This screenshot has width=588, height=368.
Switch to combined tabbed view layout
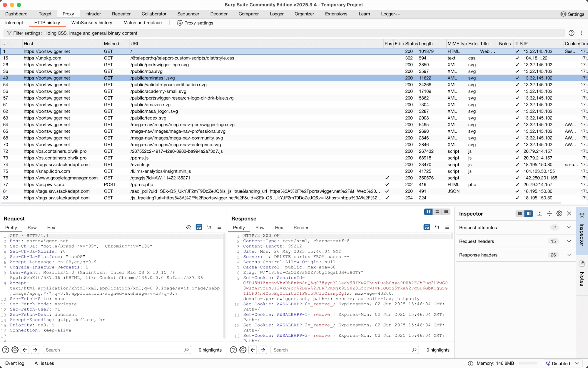coord(446,212)
